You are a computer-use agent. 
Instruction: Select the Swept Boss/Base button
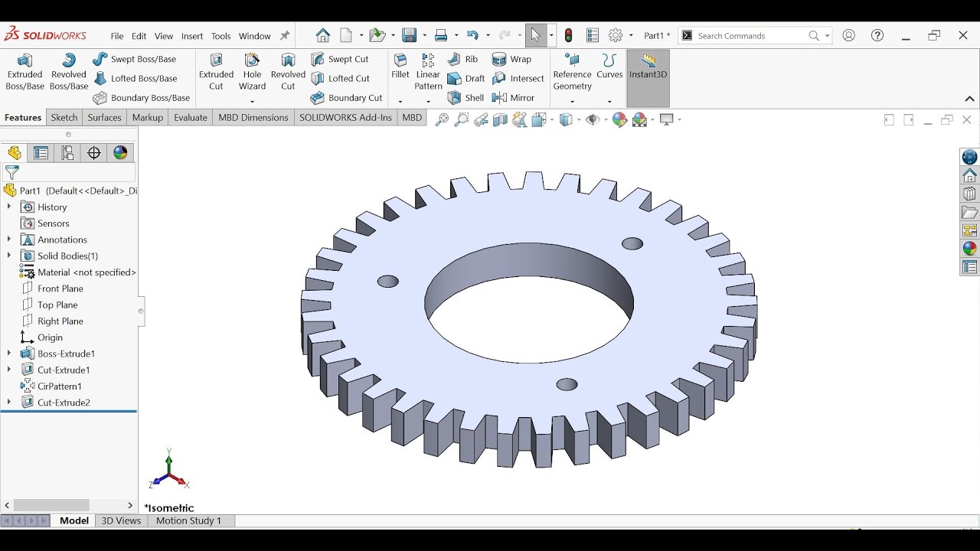(134, 59)
